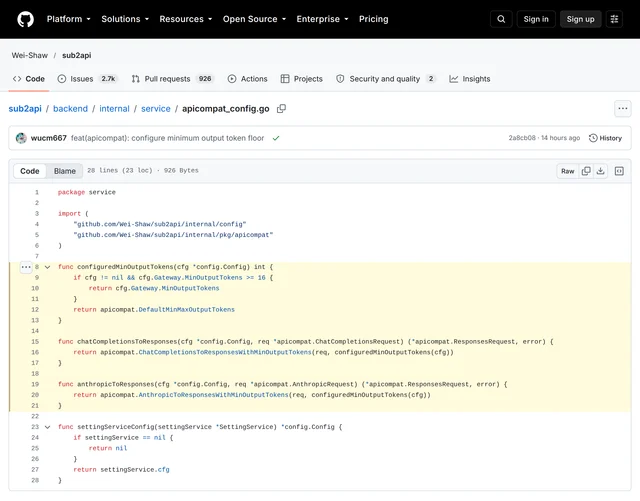Select line number 28

pyautogui.click(x=35, y=481)
